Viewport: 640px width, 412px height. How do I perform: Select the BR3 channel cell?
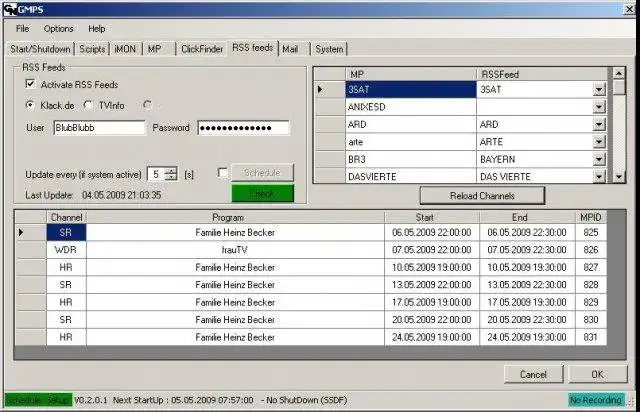(x=411, y=159)
